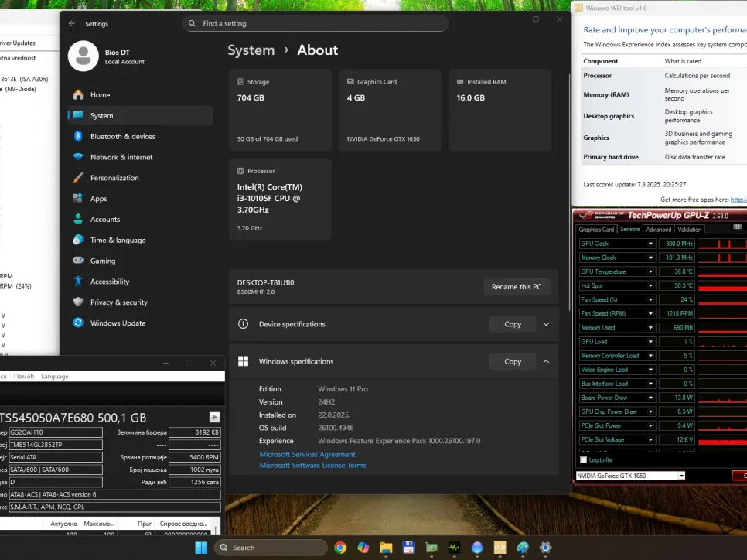Switch to GPU-Z Advanced tab
Viewport: 747px width, 560px height.
(x=658, y=230)
